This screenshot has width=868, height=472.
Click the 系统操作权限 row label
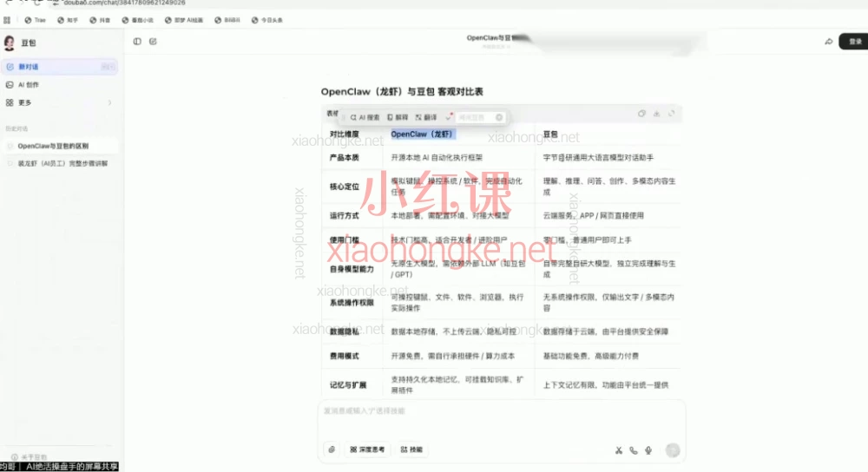352,303
